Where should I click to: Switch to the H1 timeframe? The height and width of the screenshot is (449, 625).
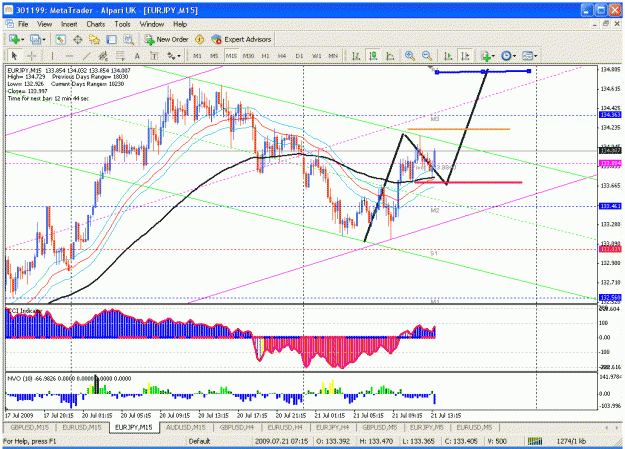[x=265, y=56]
